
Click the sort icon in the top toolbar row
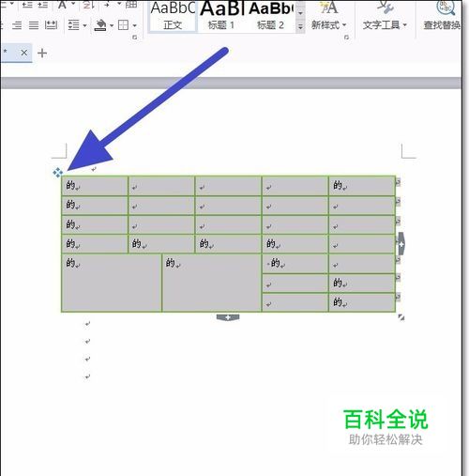tap(89, 5)
